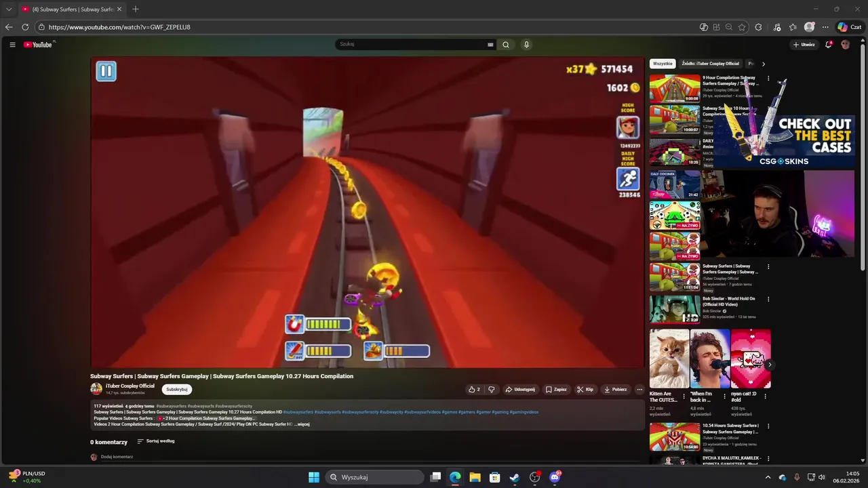Open the 9 Hour Compilation thumbnail

point(675,88)
